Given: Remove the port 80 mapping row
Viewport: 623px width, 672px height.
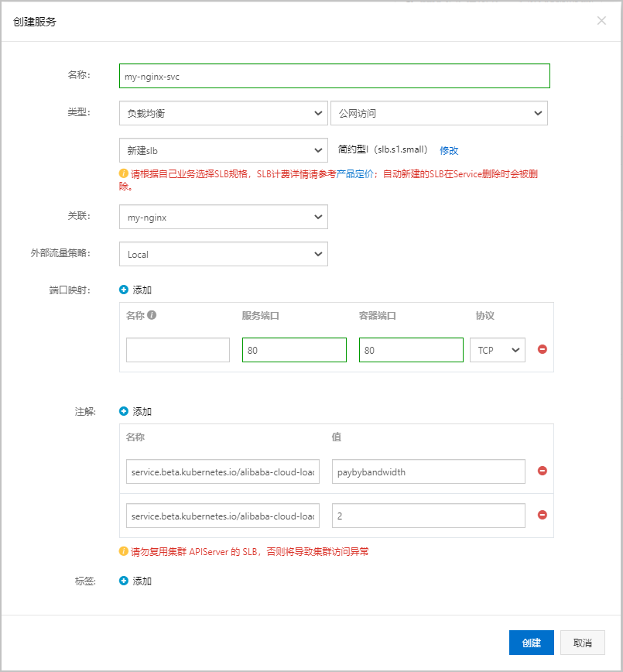Looking at the screenshot, I should tap(543, 349).
